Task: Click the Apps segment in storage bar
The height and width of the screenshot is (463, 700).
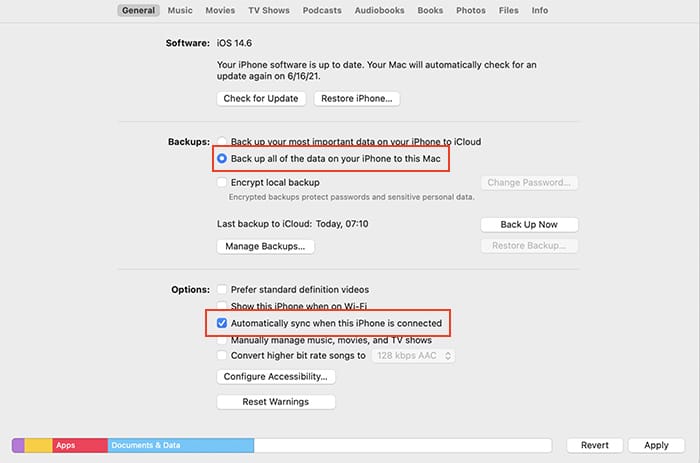Action: coord(78,445)
